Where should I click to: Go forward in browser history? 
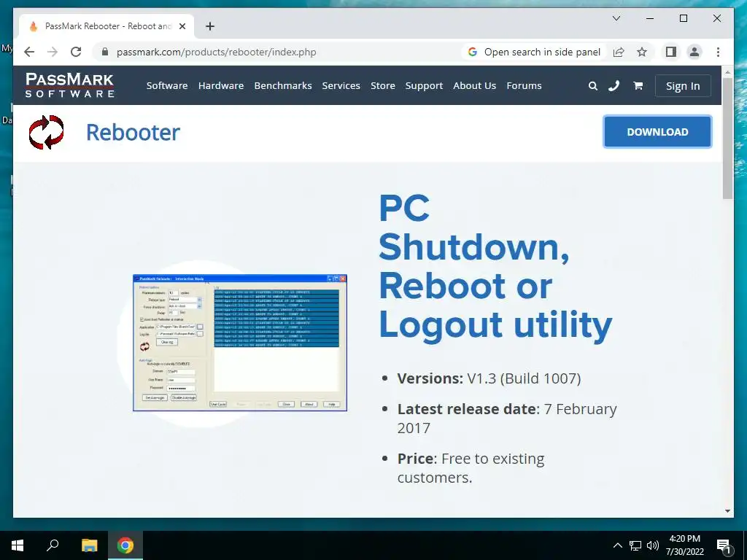pyautogui.click(x=53, y=52)
